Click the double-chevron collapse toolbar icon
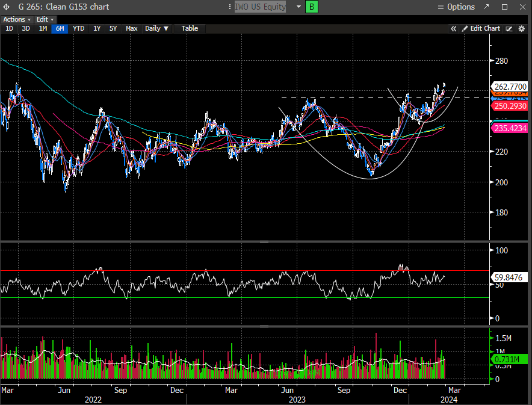532x405 pixels. click(454, 28)
